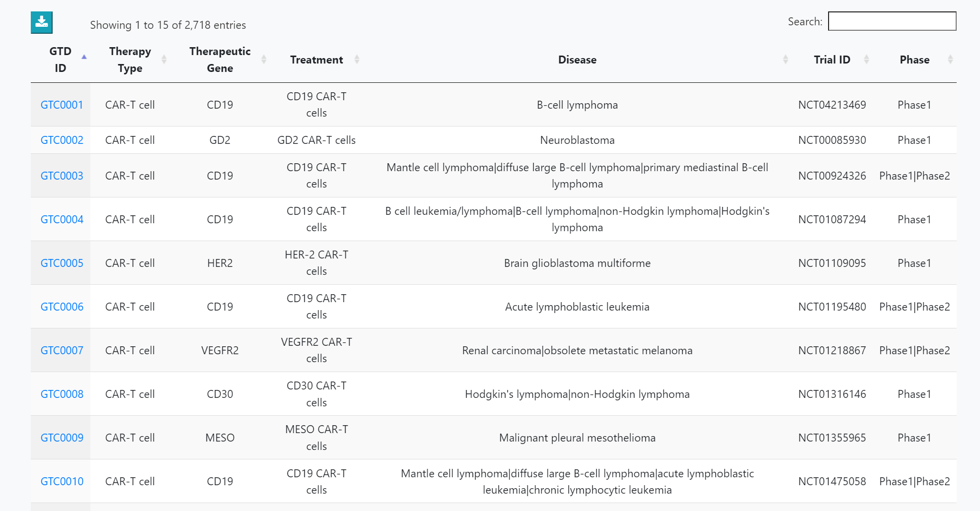Click the VEGFR2 therapeutic gene cell
The width and height of the screenshot is (980, 511).
click(220, 350)
